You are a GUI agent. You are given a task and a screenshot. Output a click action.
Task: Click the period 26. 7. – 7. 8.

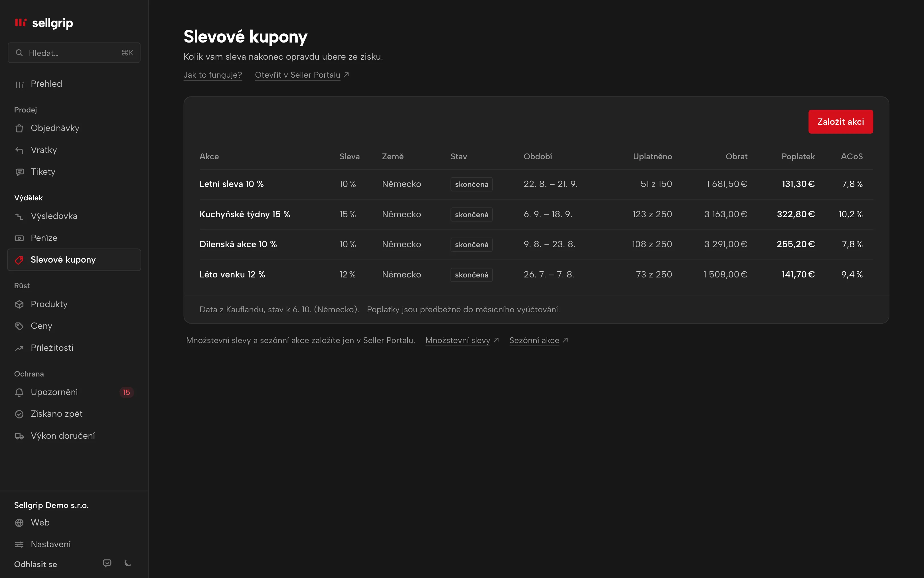point(549,275)
